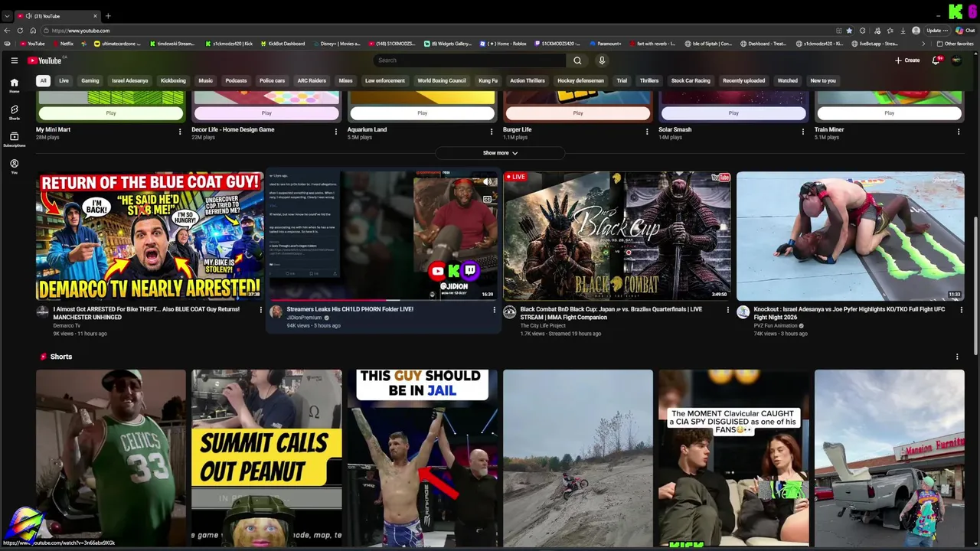Open options for Decor Life game

click(x=335, y=132)
